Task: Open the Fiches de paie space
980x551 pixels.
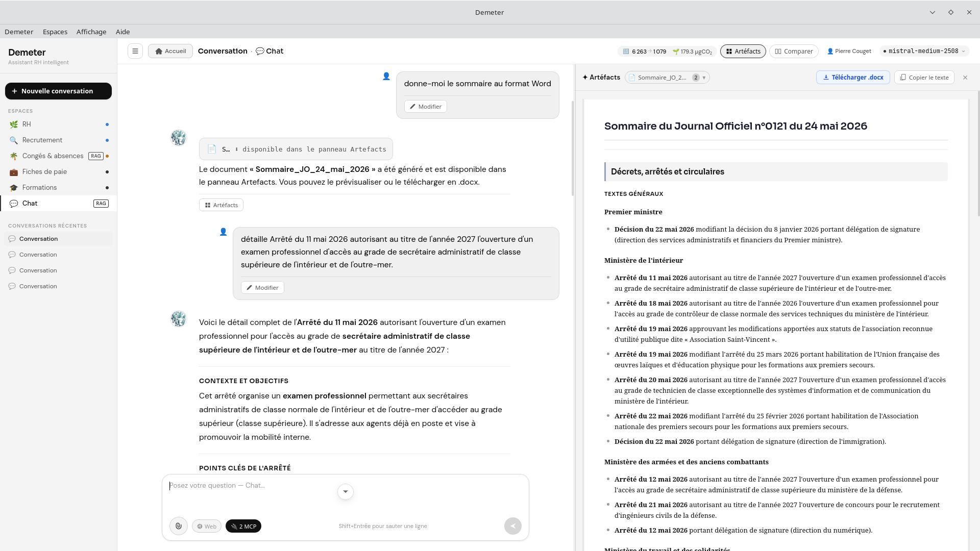Action: 59,172
